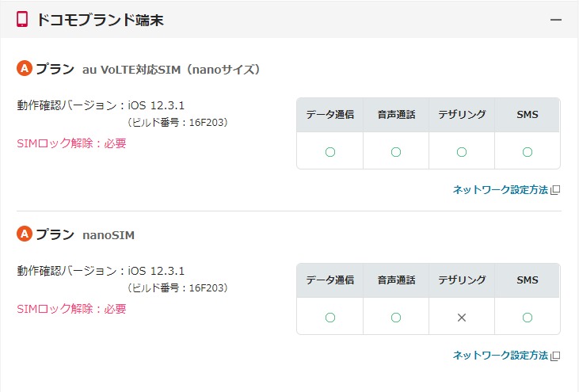Select データ通信 column header in au VoLTE table
Viewport: 579px width, 392px height.
(330, 115)
